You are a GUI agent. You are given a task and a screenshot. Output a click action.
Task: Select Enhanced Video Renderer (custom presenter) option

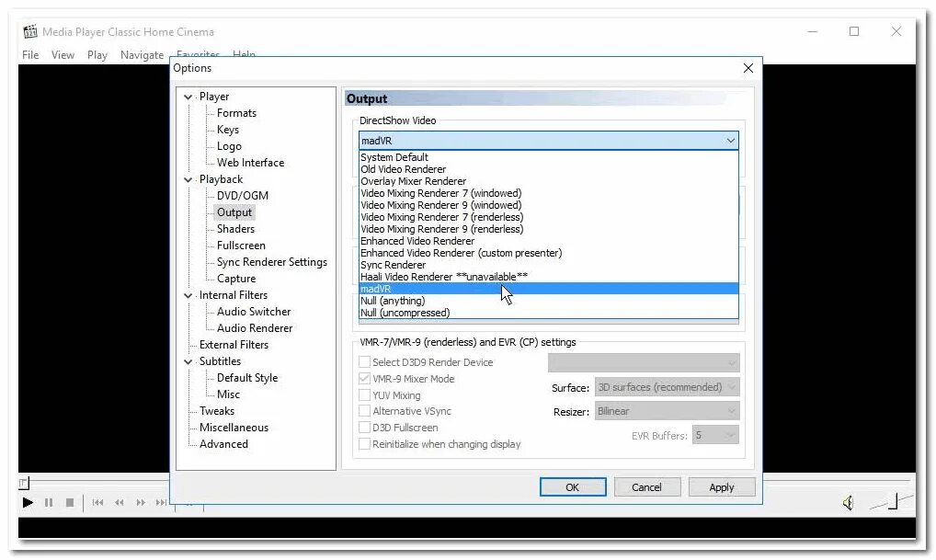[x=549, y=253]
